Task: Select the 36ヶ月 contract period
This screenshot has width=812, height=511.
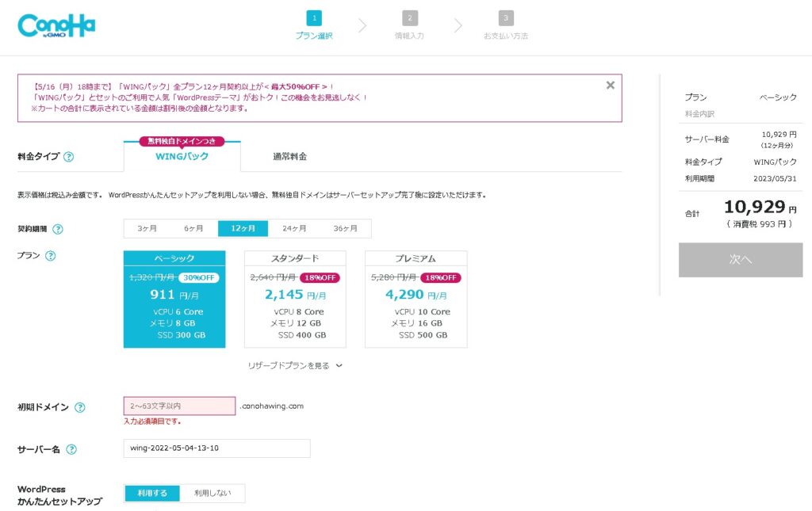Action: click(345, 228)
